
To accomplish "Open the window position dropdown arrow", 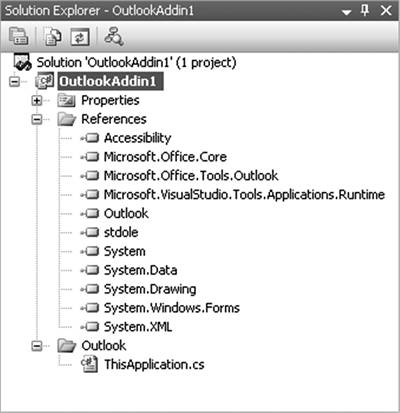I will (x=347, y=12).
